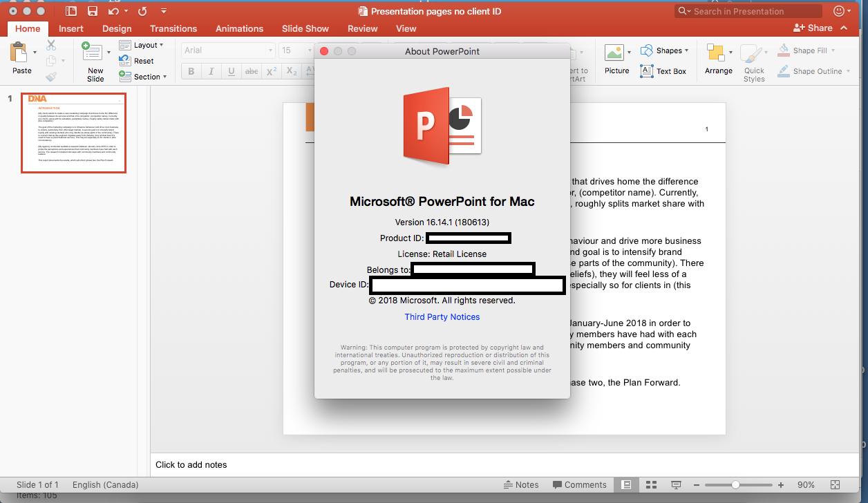This screenshot has height=503, width=868.
Task: Open the Section dropdown
Action: [x=142, y=77]
